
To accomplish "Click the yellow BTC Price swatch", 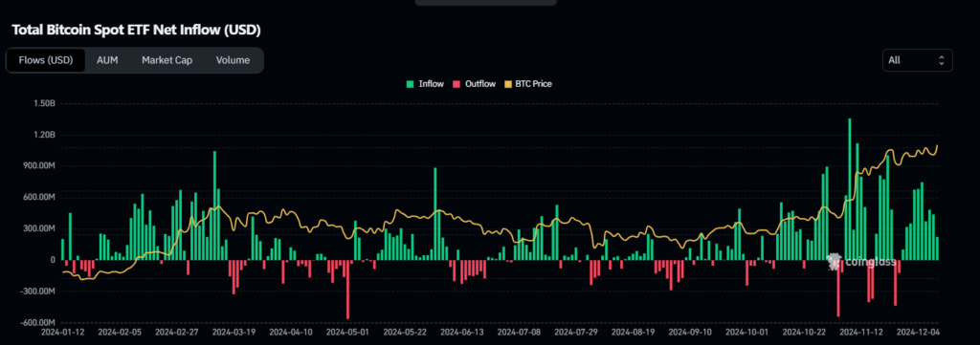I will (508, 83).
